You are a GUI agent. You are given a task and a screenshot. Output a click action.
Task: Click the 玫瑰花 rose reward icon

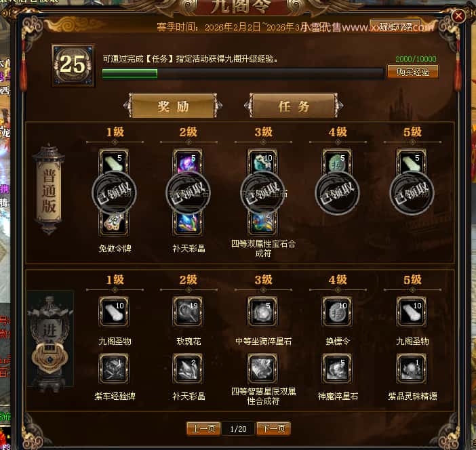point(188,312)
